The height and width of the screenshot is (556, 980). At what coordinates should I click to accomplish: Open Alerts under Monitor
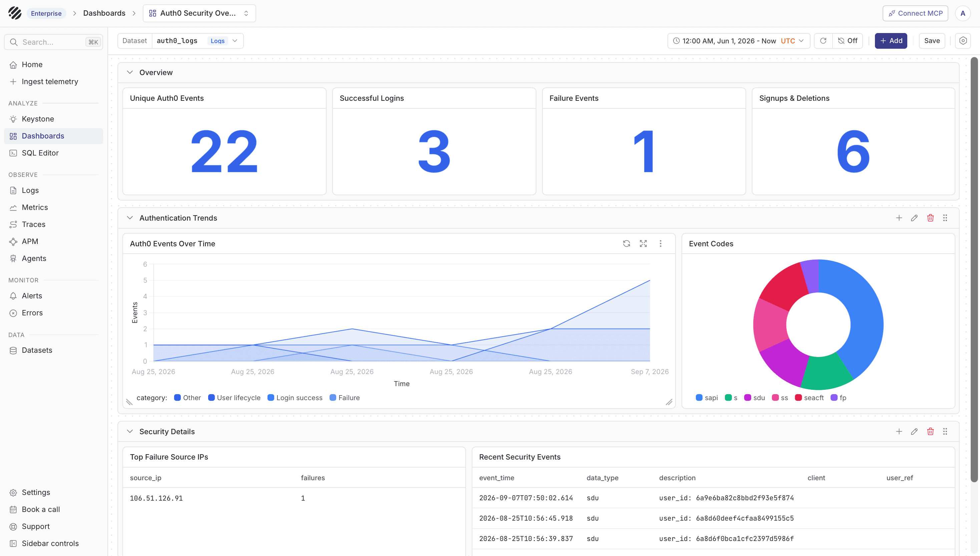[x=53, y=296]
